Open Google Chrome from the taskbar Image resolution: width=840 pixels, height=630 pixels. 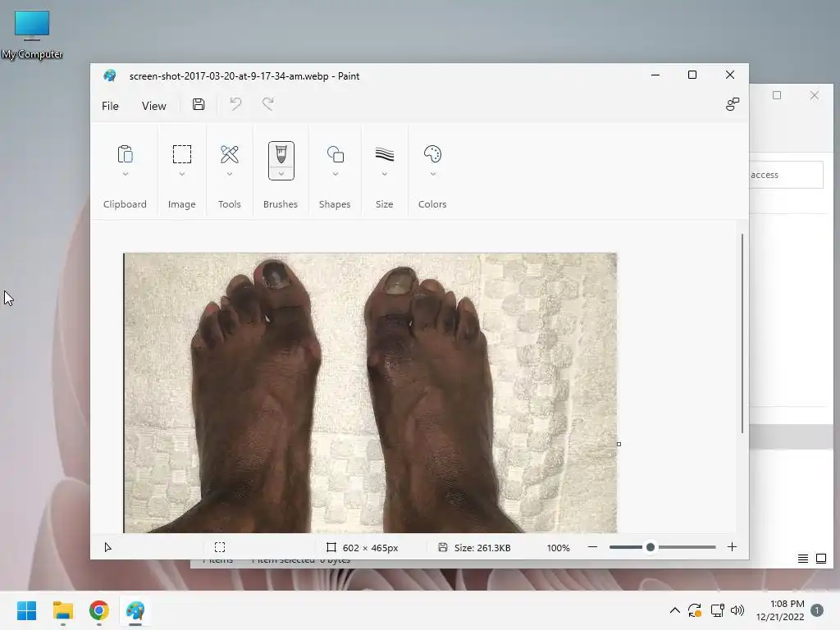coord(99,610)
